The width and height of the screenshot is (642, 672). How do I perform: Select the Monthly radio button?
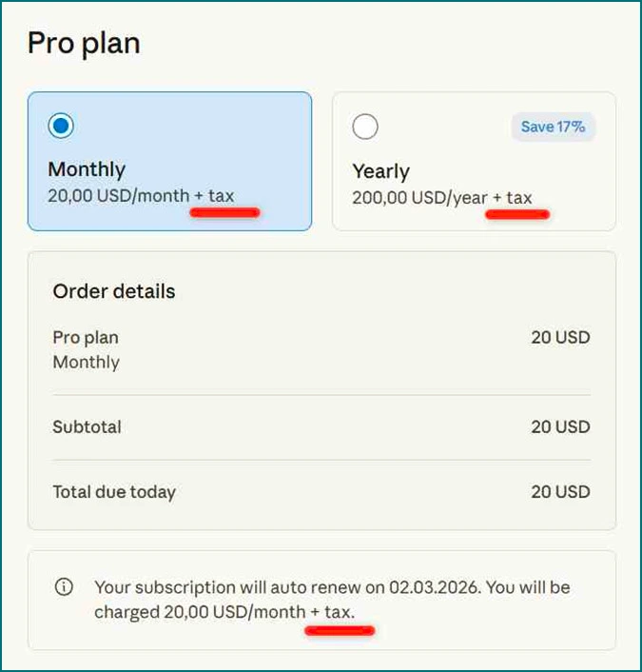(61, 126)
